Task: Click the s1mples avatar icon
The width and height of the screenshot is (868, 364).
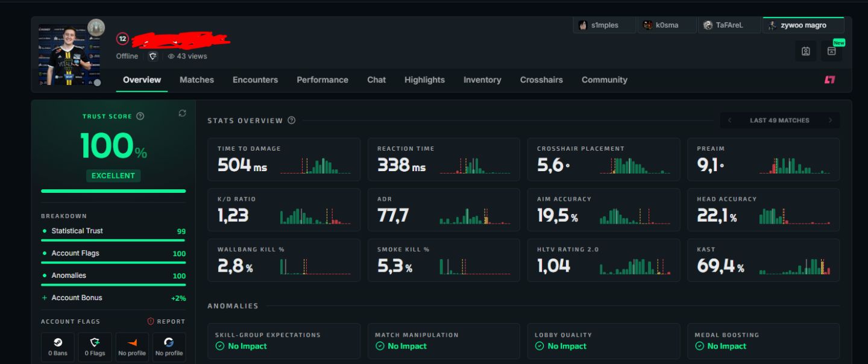Action: click(x=583, y=25)
